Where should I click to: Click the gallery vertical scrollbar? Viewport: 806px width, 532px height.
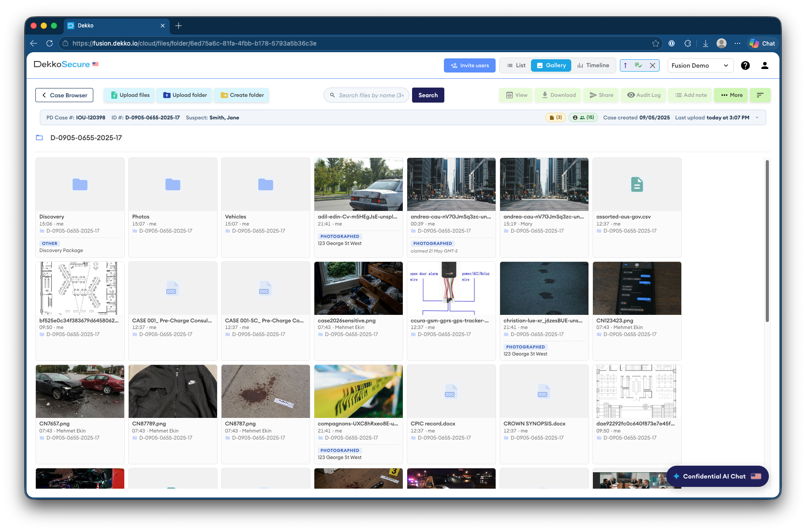pos(767,241)
